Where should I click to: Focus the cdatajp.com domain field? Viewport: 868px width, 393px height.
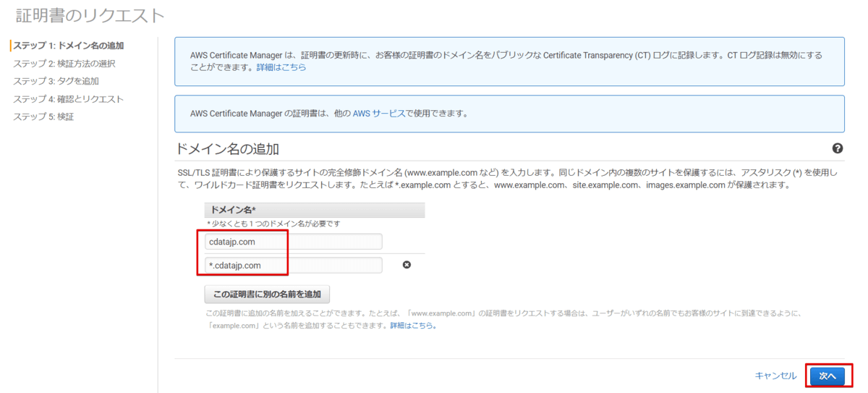pos(294,242)
